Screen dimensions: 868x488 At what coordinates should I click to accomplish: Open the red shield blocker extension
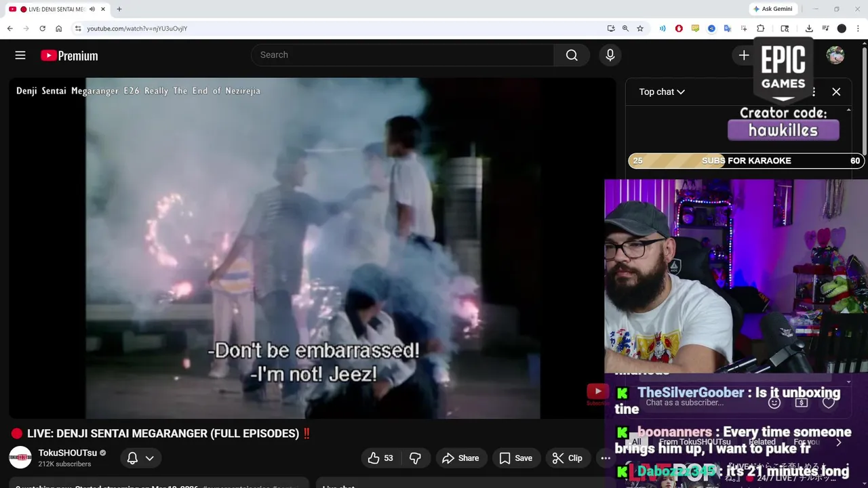point(679,28)
